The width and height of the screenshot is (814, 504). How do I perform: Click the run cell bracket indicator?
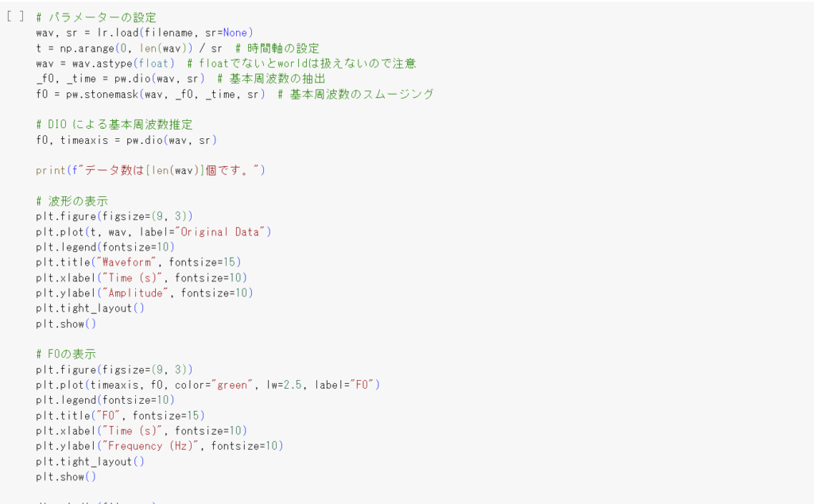15,17
